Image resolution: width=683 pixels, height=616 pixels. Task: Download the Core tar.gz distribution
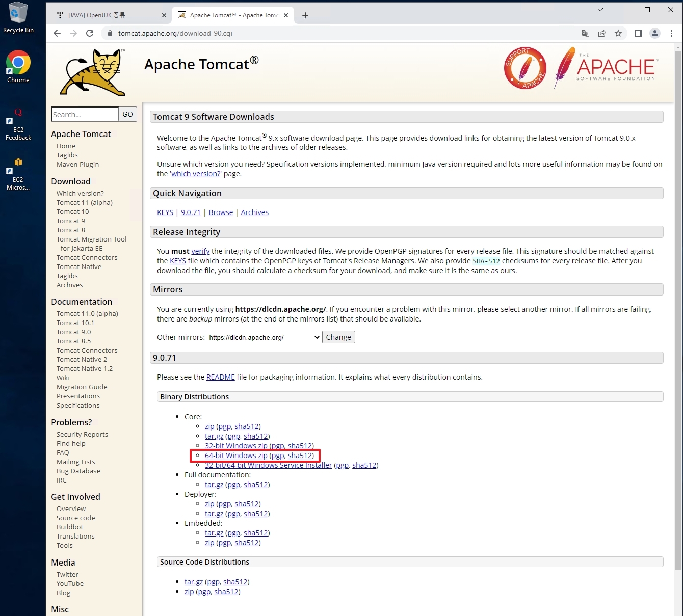pos(214,436)
